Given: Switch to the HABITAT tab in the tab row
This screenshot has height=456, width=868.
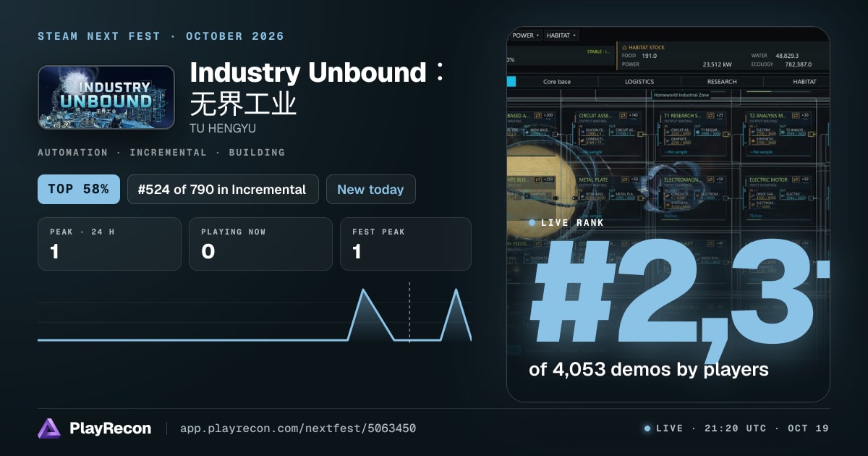Looking at the screenshot, I should 804,82.
